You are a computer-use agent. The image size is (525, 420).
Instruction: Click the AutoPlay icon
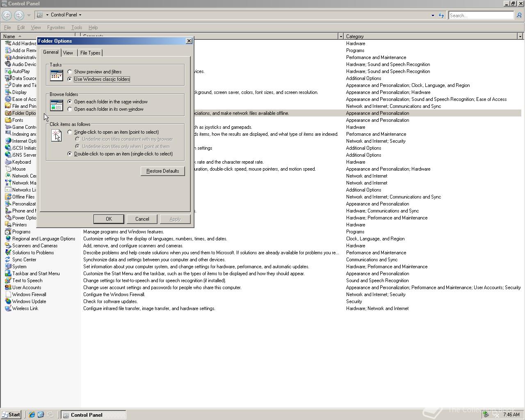click(x=8, y=71)
